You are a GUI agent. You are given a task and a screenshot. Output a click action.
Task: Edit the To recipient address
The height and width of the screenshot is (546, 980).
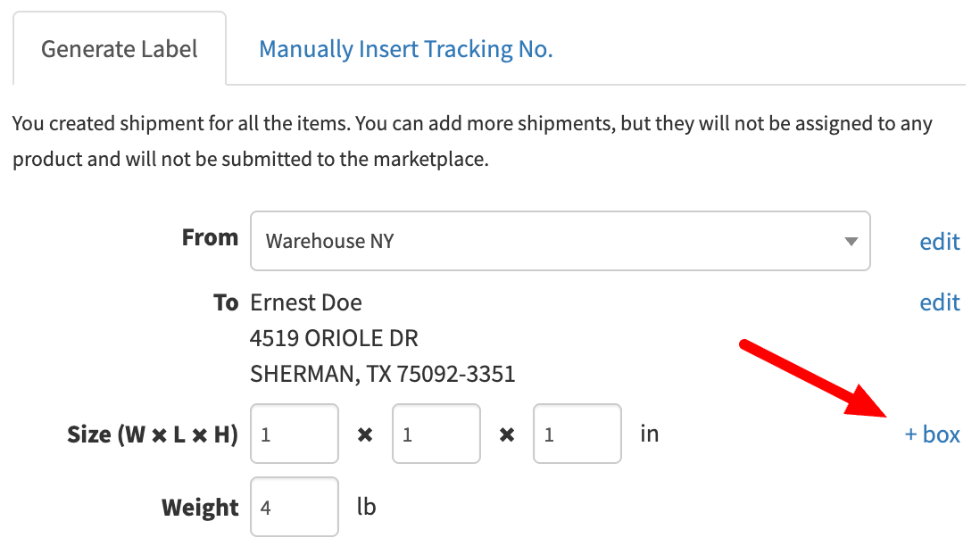[940, 302]
